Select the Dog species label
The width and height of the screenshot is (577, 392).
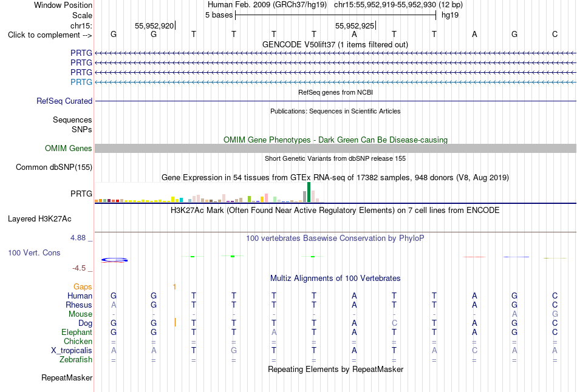pyautogui.click(x=86, y=323)
